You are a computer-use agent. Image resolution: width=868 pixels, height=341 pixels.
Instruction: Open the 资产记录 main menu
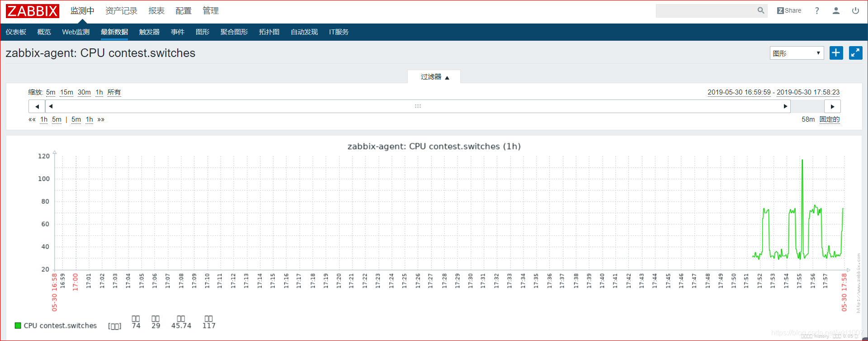pos(121,11)
